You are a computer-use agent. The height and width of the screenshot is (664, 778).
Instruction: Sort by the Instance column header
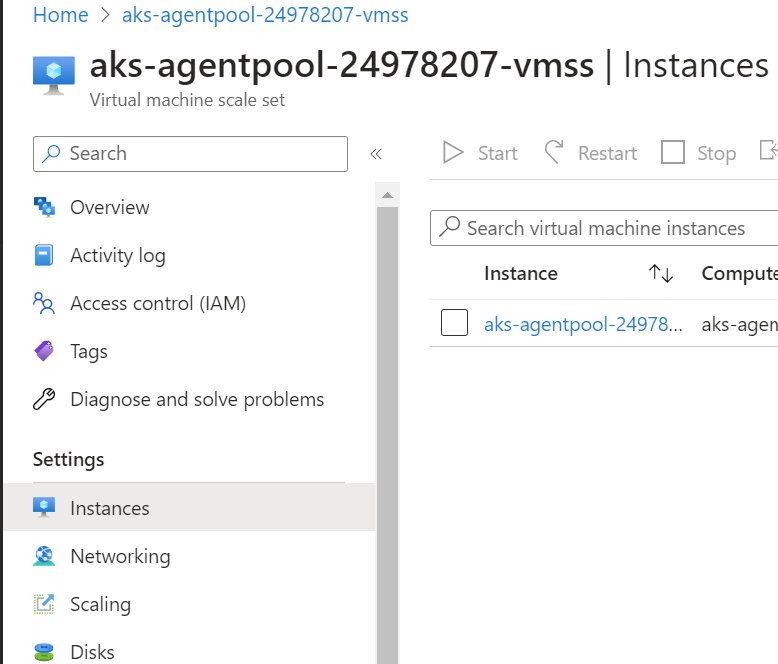click(521, 273)
